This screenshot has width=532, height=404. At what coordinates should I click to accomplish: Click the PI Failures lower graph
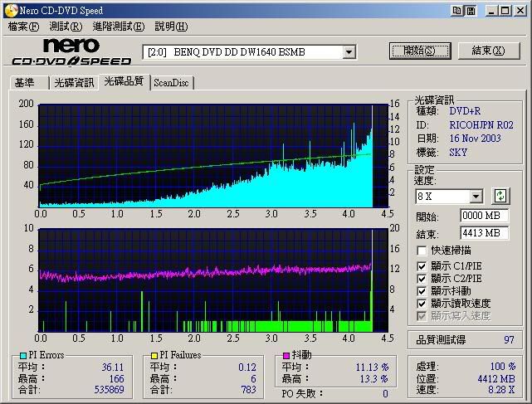(213, 280)
